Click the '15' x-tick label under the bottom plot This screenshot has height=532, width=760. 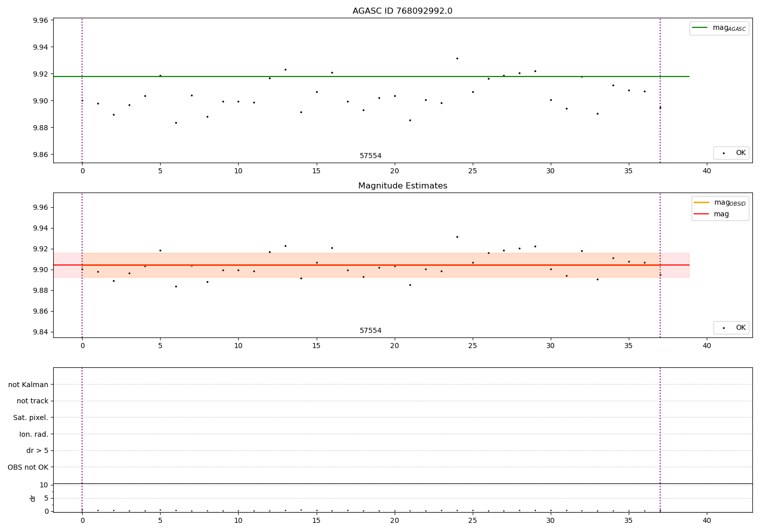[x=317, y=521]
